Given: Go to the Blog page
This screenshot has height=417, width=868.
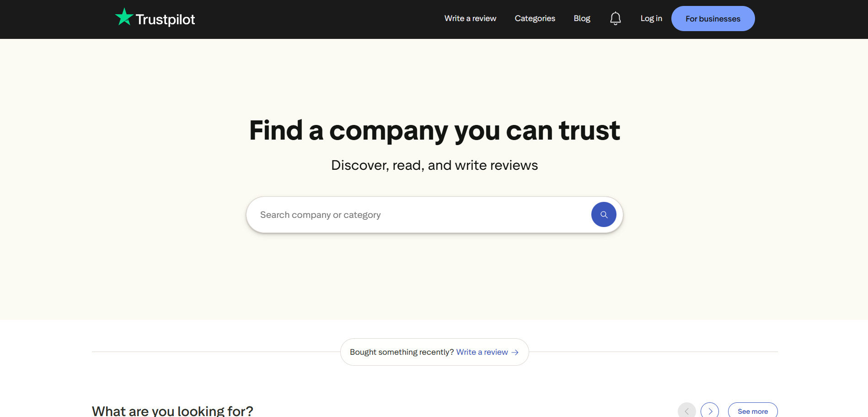Looking at the screenshot, I should click(x=582, y=18).
